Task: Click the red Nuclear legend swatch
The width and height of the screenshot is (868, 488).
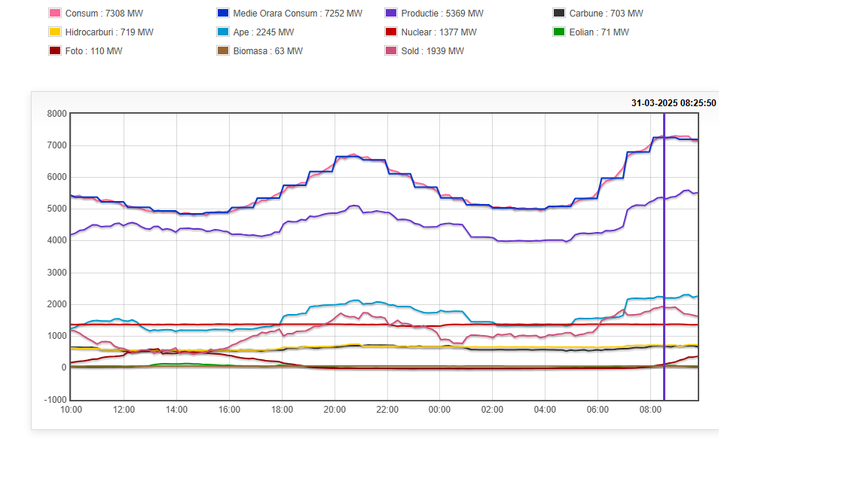Action: (x=390, y=32)
